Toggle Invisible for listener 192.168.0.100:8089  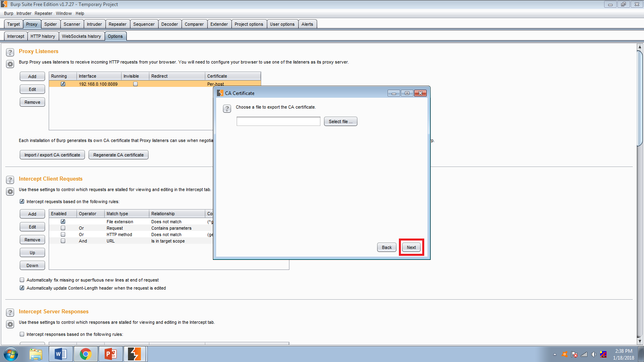coord(136,84)
